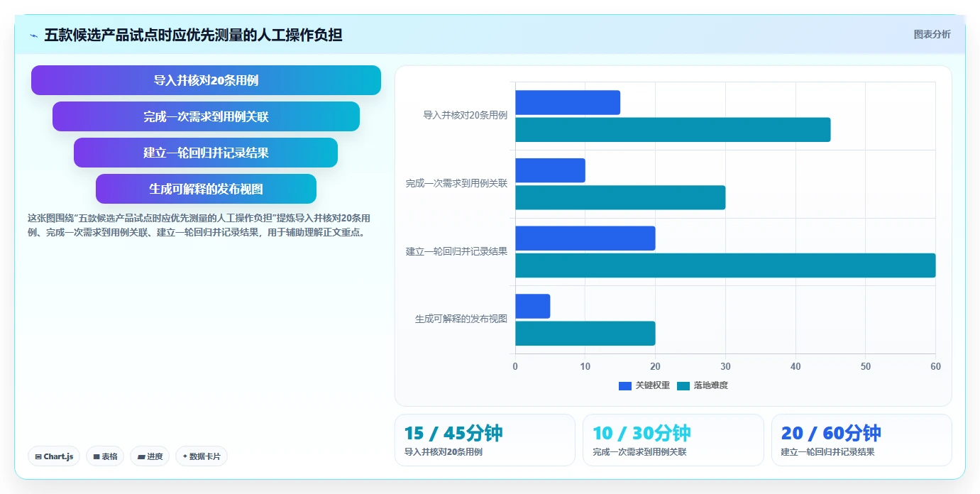Click the 数据卡片 tag chip
The image size is (980, 494).
pos(201,456)
